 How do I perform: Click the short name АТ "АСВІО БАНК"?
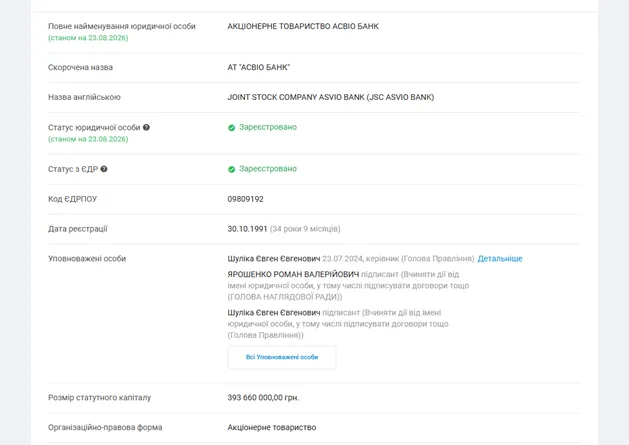(x=258, y=67)
